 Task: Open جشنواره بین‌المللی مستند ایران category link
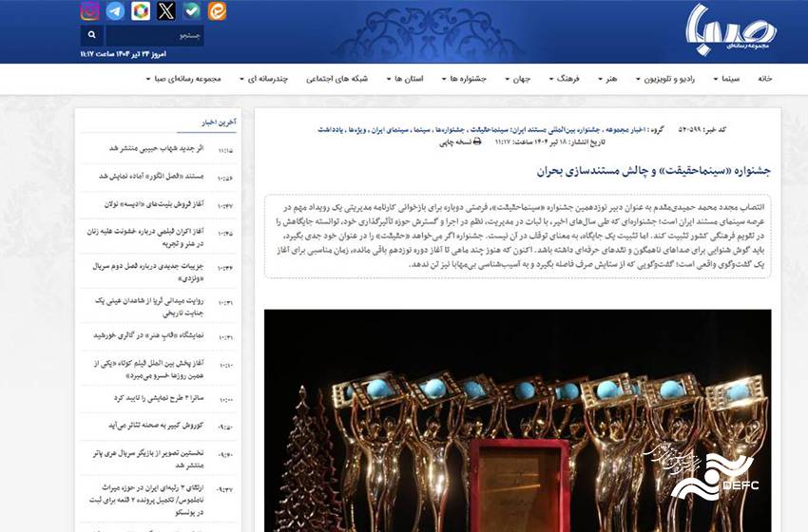pyautogui.click(x=554, y=130)
